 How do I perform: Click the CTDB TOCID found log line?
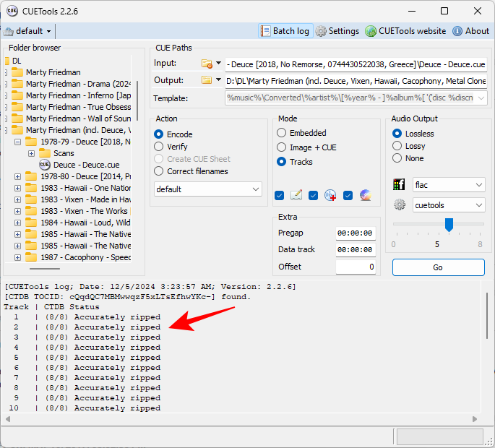127,297
